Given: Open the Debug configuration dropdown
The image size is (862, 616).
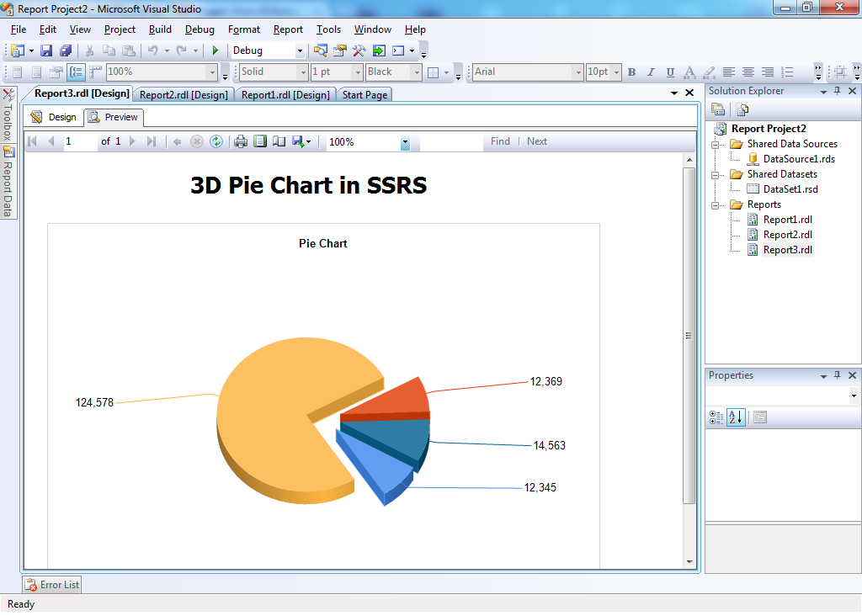Looking at the screenshot, I should (x=299, y=50).
